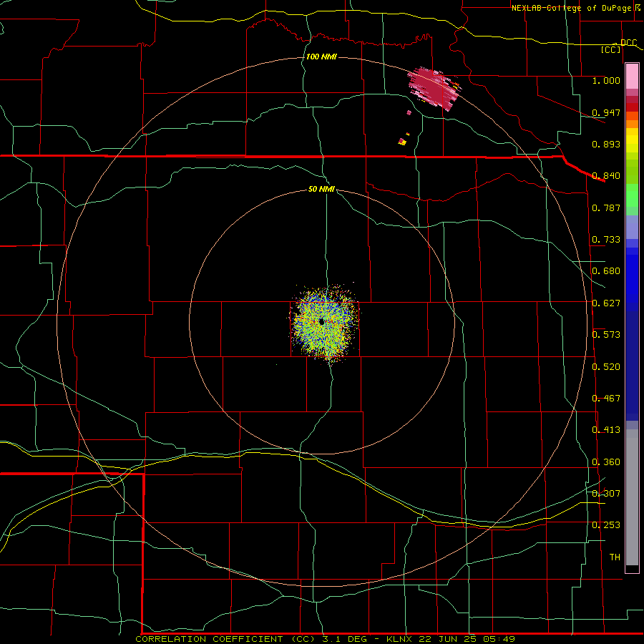Select the 0.627 scale value
This screenshot has height=644, width=644.
(606, 303)
